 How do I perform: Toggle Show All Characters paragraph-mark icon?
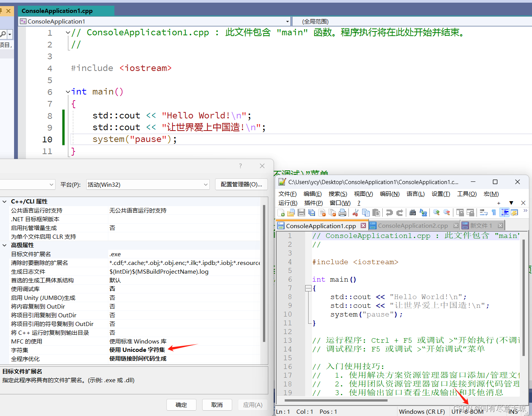point(494,213)
